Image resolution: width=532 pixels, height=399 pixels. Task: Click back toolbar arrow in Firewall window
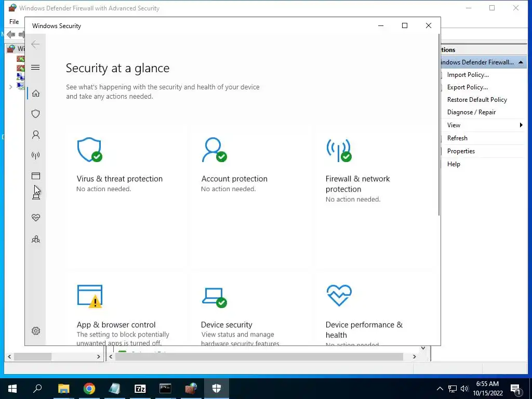point(11,34)
